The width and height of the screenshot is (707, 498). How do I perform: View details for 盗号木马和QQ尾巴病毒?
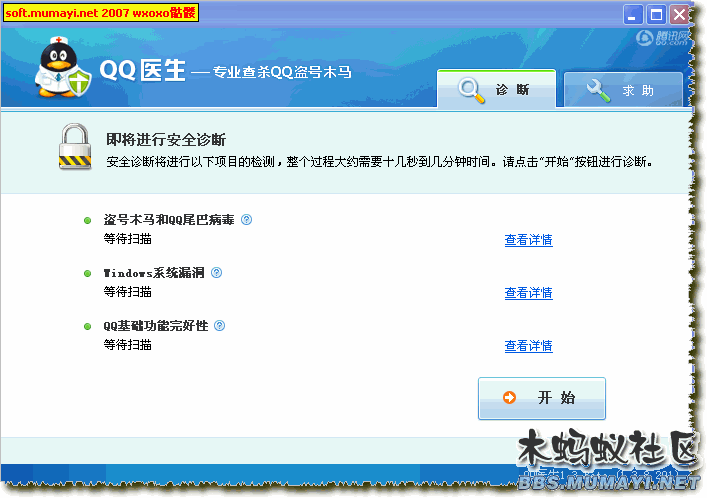click(528, 240)
